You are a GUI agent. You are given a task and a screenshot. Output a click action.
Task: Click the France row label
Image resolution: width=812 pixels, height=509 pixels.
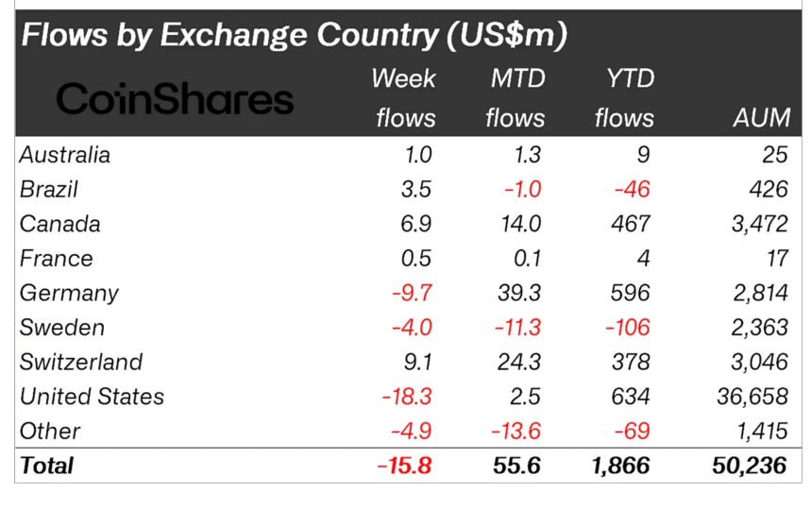click(57, 259)
